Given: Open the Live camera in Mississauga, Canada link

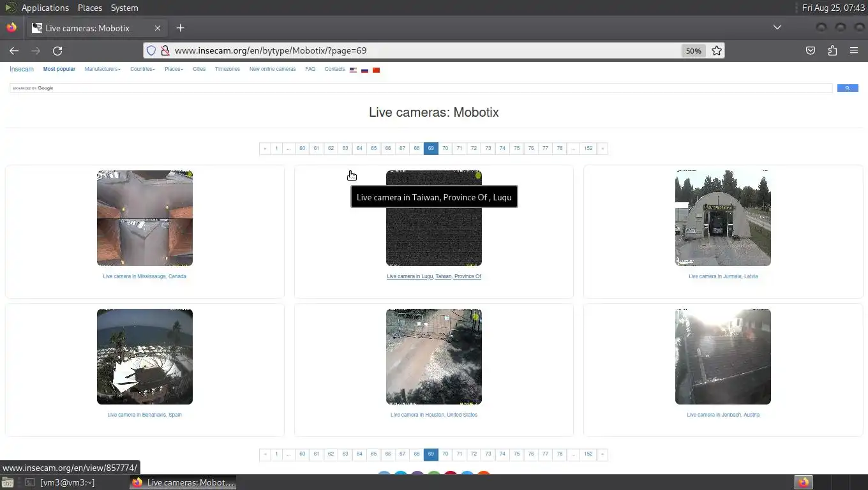Looking at the screenshot, I should coord(145,276).
